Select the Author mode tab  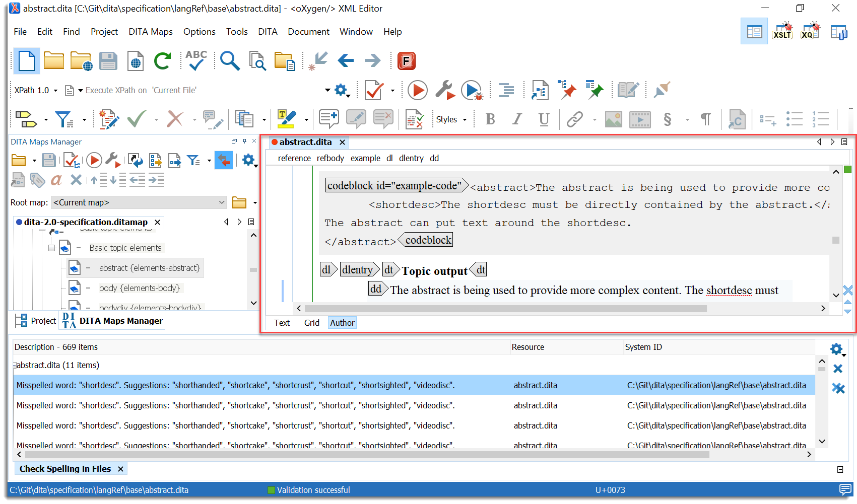click(342, 323)
